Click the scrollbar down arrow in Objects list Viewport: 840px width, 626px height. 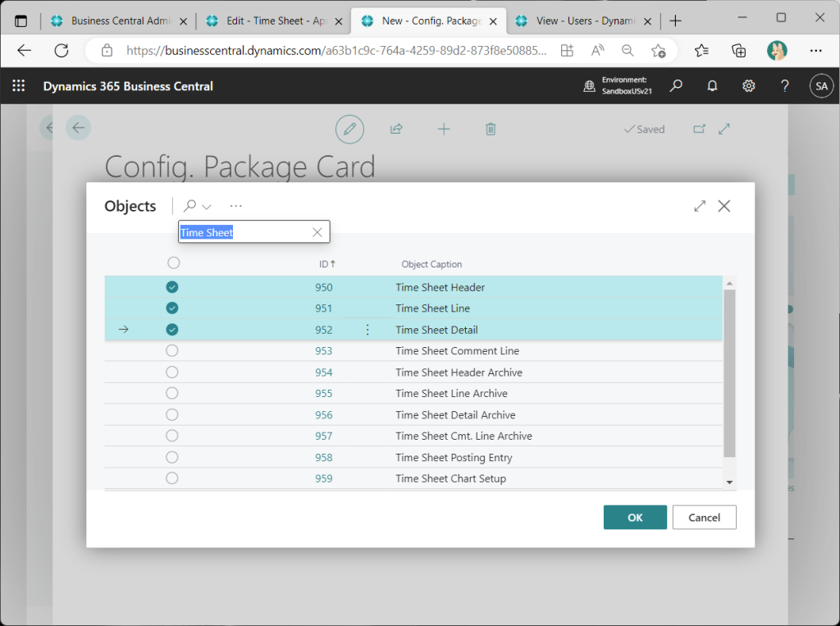pos(729,482)
